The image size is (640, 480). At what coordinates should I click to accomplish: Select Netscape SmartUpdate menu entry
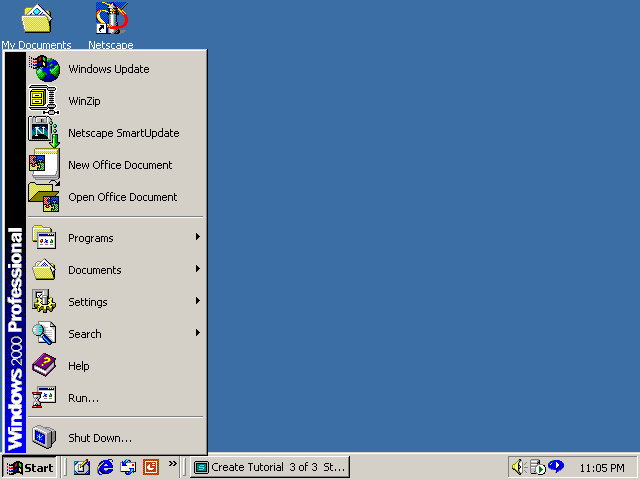point(116,133)
